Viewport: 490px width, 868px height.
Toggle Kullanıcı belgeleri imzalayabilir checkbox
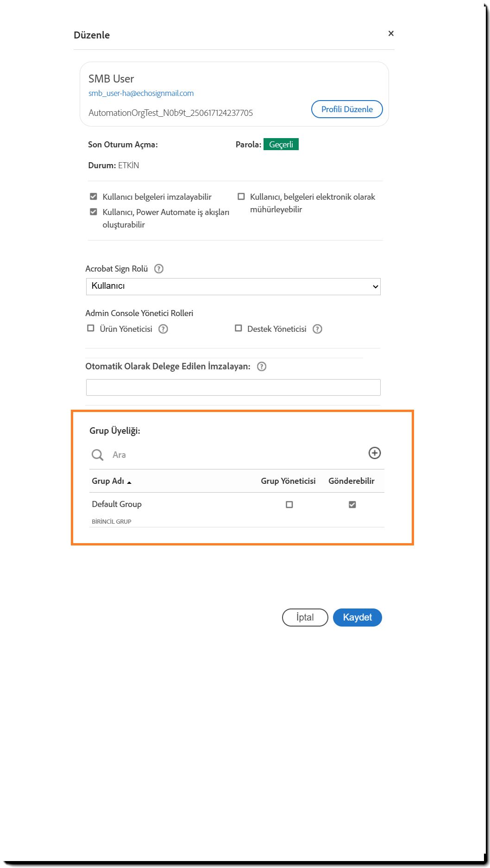tap(94, 196)
